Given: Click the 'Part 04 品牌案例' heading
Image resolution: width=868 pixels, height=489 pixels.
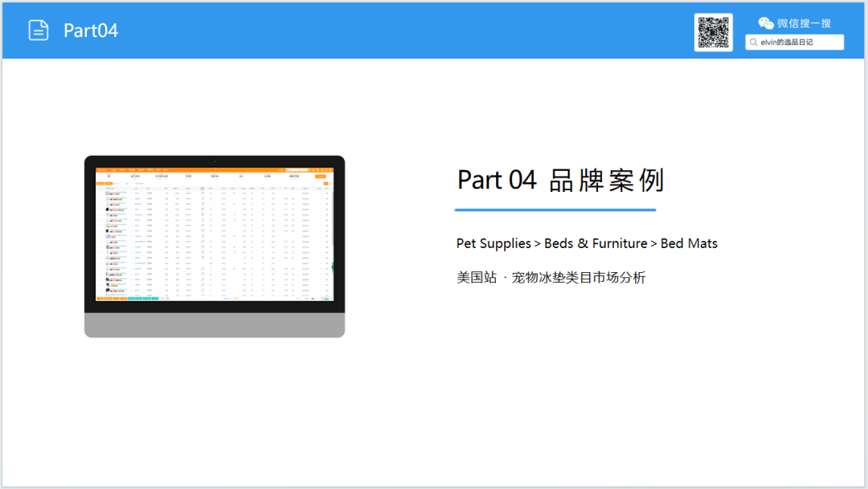Looking at the screenshot, I should tap(560, 181).
